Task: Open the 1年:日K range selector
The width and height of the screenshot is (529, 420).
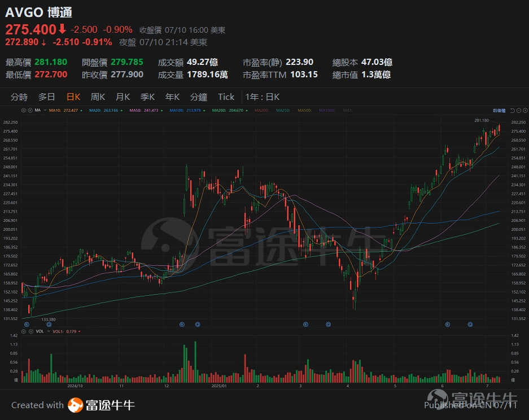Action: 263,97
